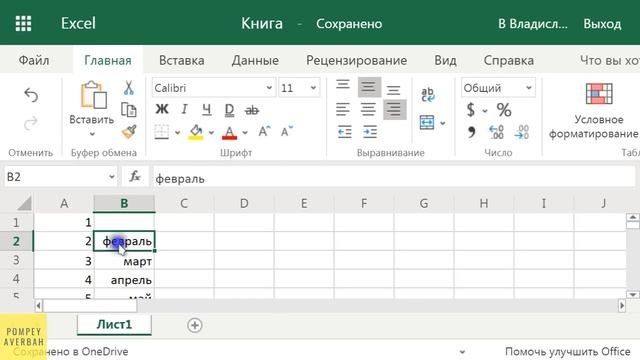Click the Paste clipboard icon

93,95
